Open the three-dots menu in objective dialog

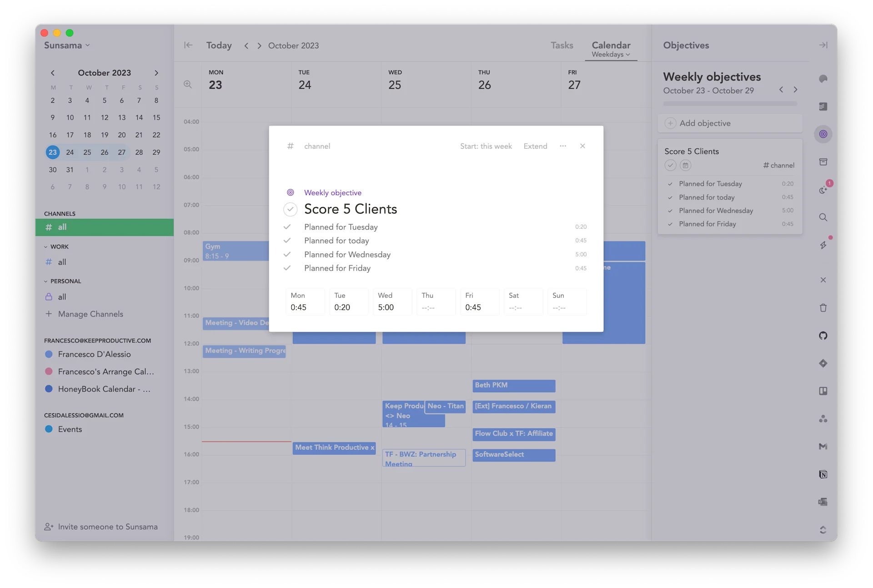[x=563, y=146]
